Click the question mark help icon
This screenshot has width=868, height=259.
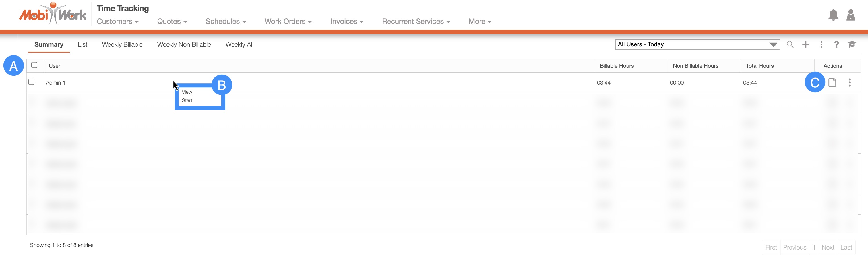coord(836,44)
